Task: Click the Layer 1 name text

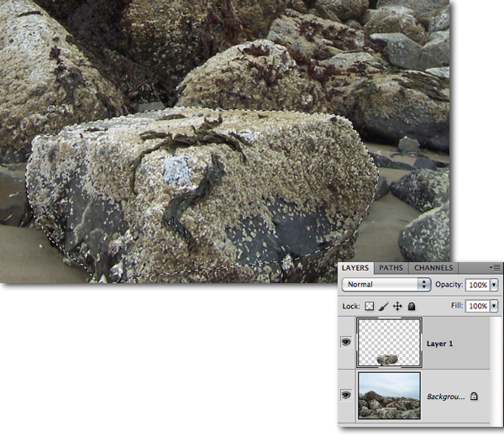Action: pos(439,344)
